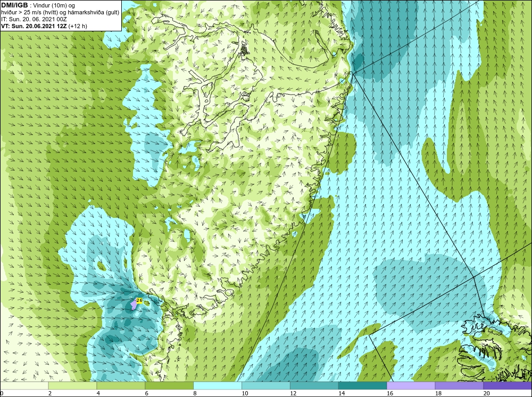Select the aqua 10–12 m/s legend swatch
The width and height of the screenshot is (532, 397).
265,385
